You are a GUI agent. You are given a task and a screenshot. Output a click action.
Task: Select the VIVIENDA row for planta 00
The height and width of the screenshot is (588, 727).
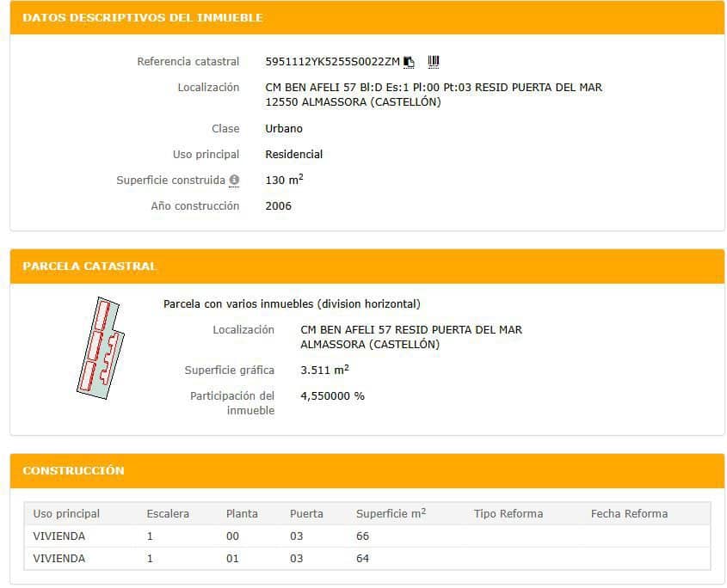point(59,536)
